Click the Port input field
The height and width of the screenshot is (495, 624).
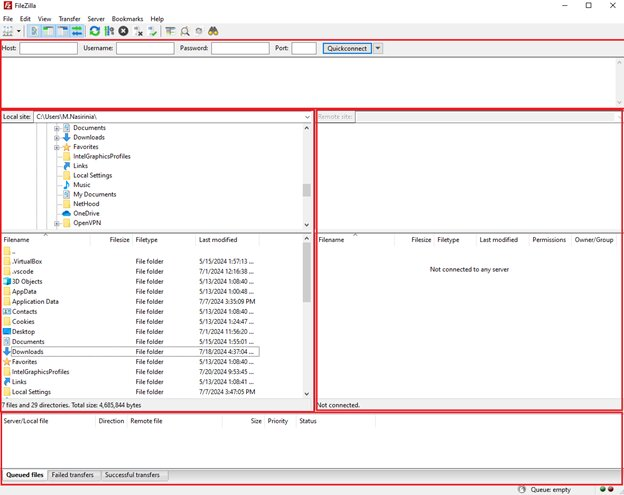point(304,48)
